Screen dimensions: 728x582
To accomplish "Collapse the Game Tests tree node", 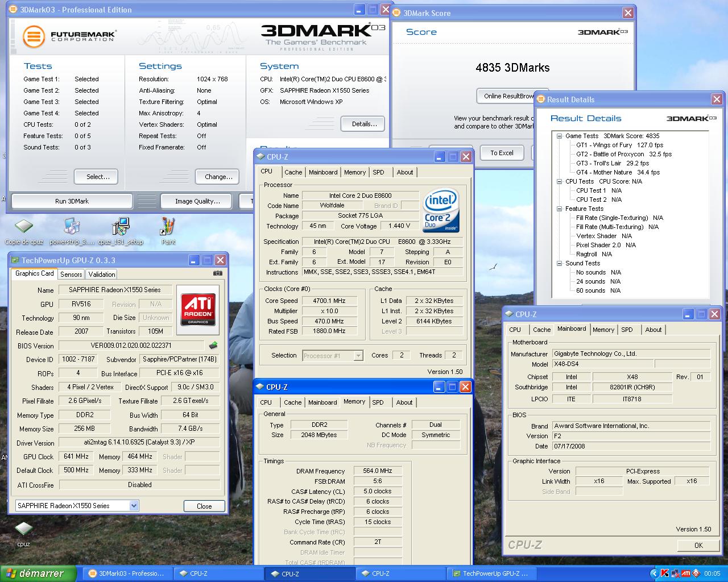I will coord(559,136).
